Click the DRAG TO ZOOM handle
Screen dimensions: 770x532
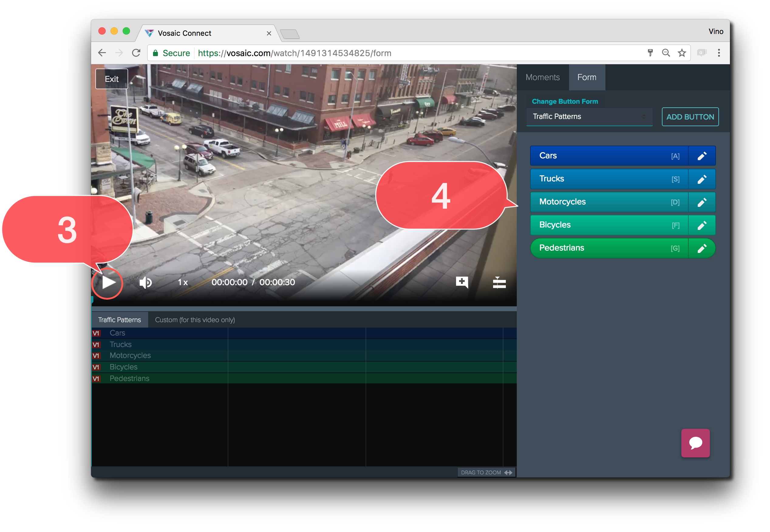[x=486, y=473]
